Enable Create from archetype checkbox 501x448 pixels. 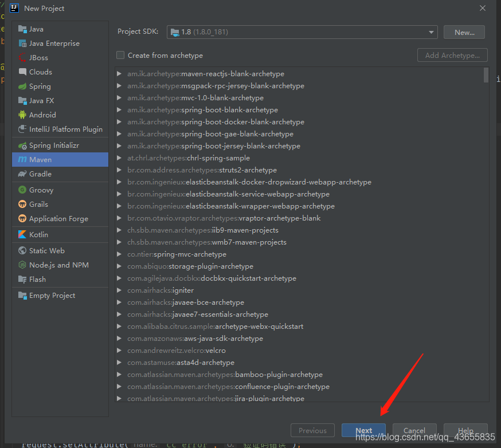coord(120,55)
